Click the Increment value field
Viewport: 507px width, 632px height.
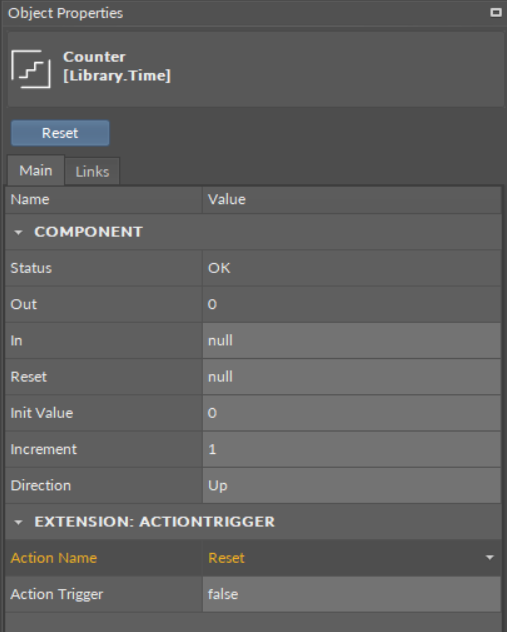coord(351,449)
